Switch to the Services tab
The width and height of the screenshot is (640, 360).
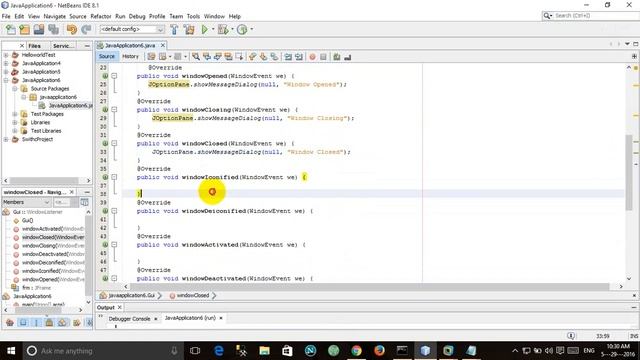pyautogui.click(x=64, y=46)
